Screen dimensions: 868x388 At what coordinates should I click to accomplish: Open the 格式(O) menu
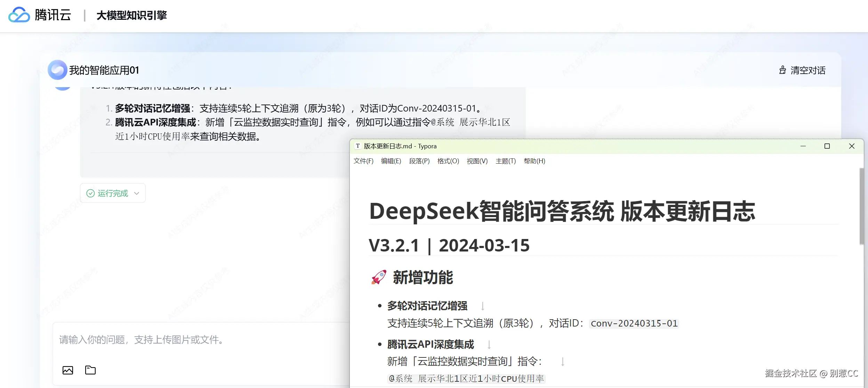click(448, 161)
